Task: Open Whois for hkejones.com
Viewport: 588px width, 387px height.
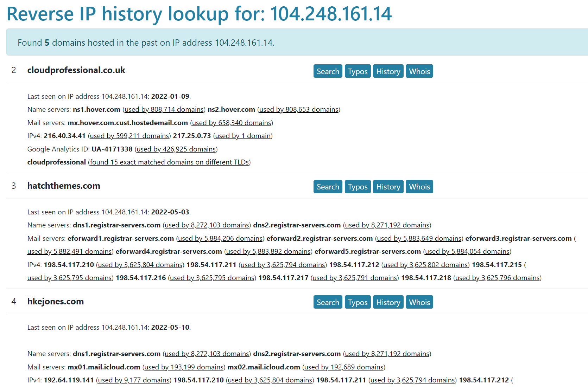Action: click(x=419, y=302)
